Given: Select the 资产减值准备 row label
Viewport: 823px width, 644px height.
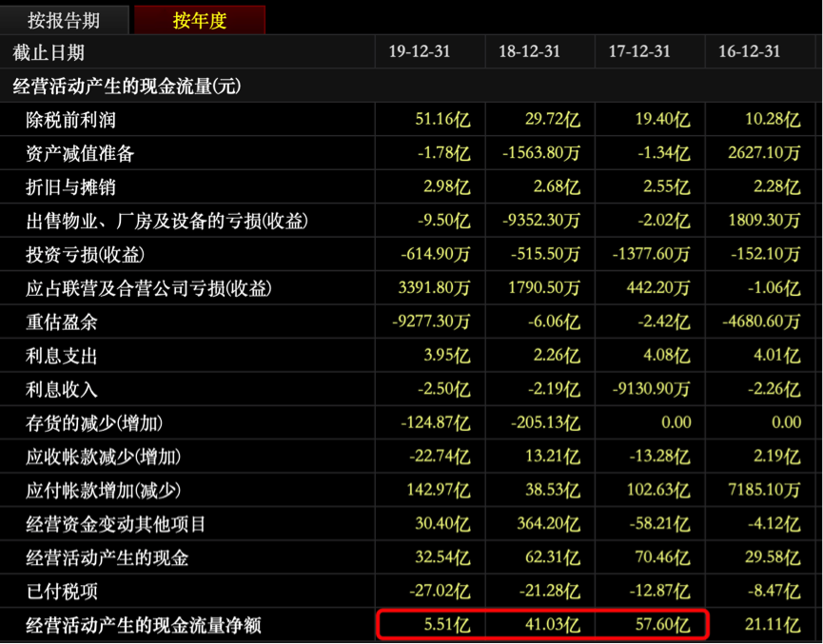Looking at the screenshot, I should [80, 154].
